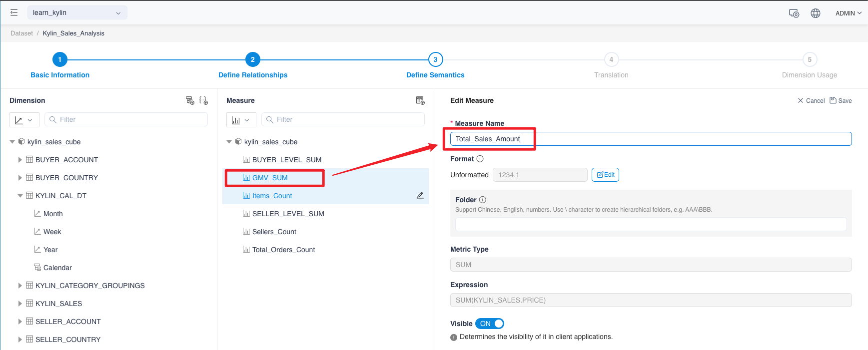The width and height of the screenshot is (868, 350).
Task: Click the hamburger menu icon
Action: click(x=14, y=12)
